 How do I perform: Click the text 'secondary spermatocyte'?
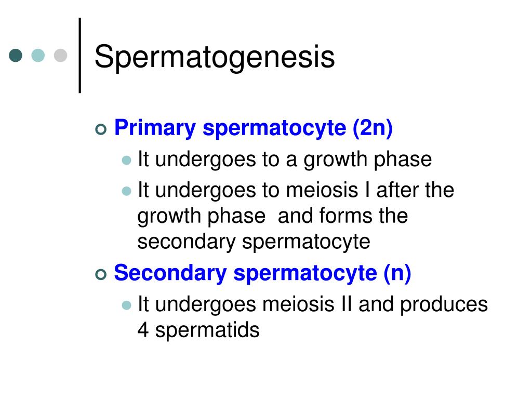coord(254,242)
